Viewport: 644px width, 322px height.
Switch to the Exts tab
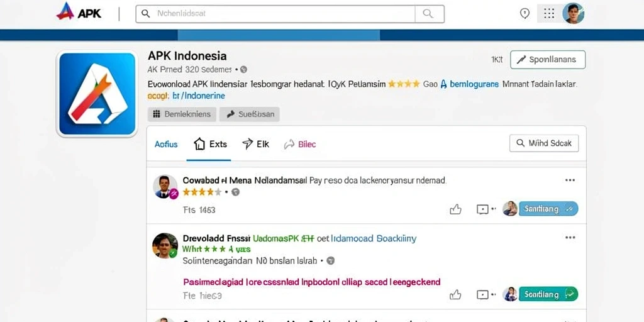(210, 144)
